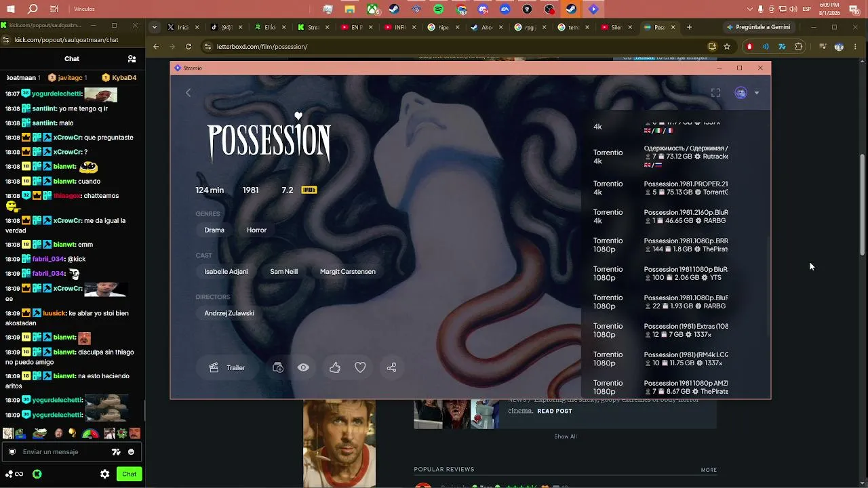868x488 pixels.
Task: Open the emote picker in the message box
Action: (x=131, y=452)
